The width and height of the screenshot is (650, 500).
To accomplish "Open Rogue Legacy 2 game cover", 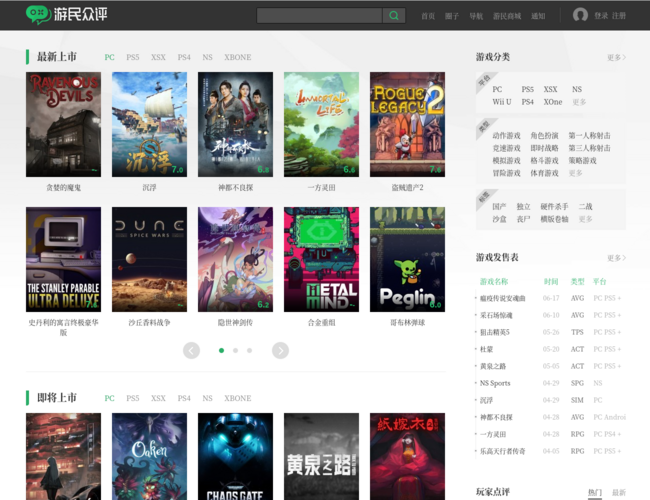I will [407, 124].
